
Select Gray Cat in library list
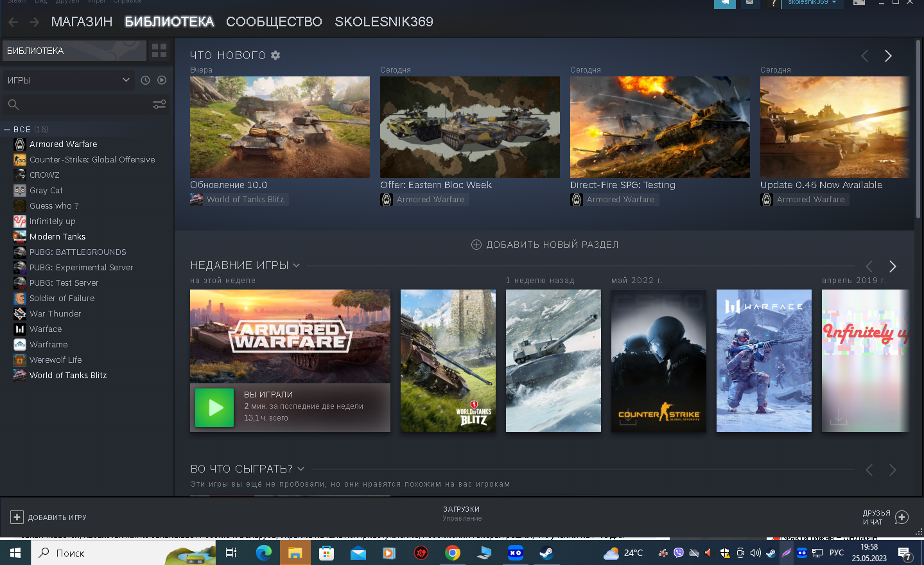pos(46,190)
